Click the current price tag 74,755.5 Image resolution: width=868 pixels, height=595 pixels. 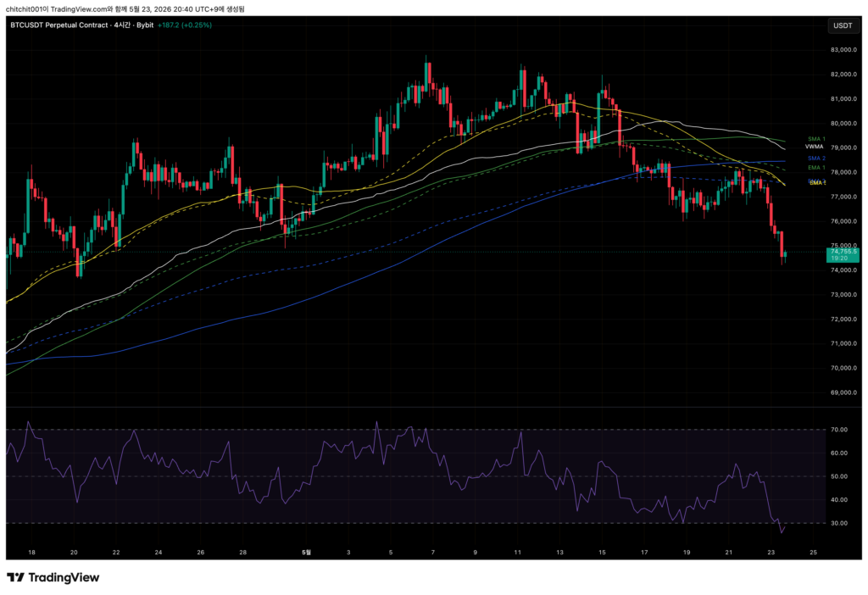pos(843,254)
